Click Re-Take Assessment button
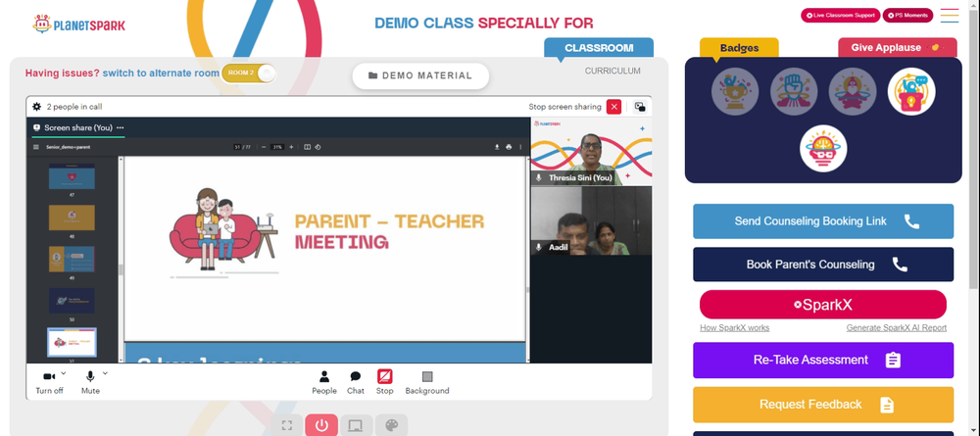980x436 pixels. pos(823,360)
